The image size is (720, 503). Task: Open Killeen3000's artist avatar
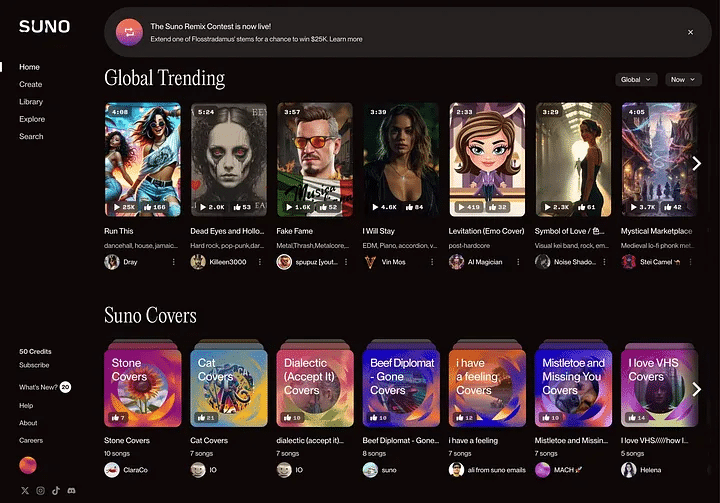(198, 262)
